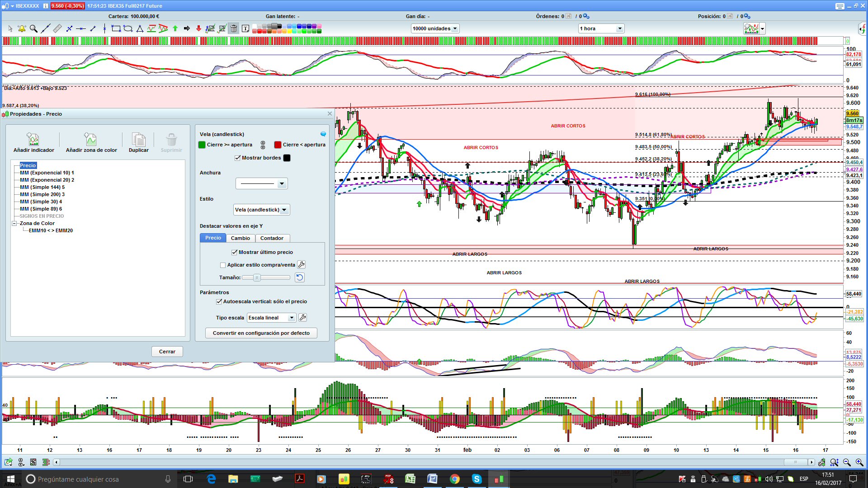
Task: Toggle Mostrar bordes checkbox
Action: point(238,158)
